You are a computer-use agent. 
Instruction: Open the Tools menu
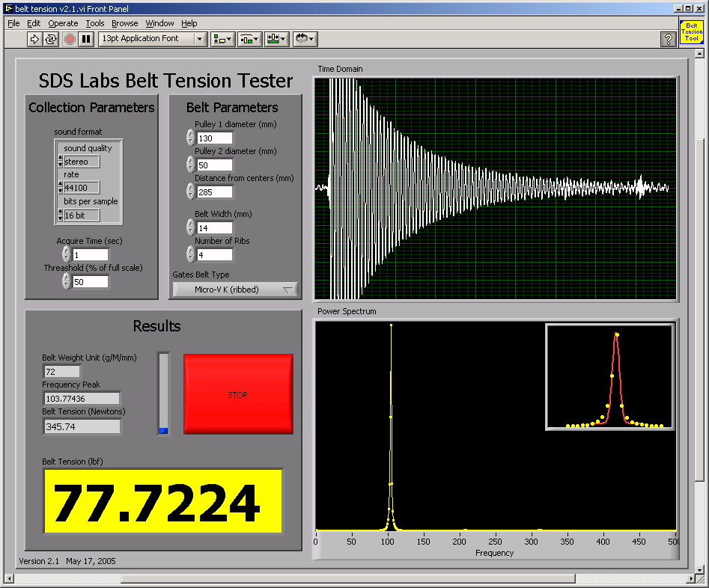click(95, 23)
